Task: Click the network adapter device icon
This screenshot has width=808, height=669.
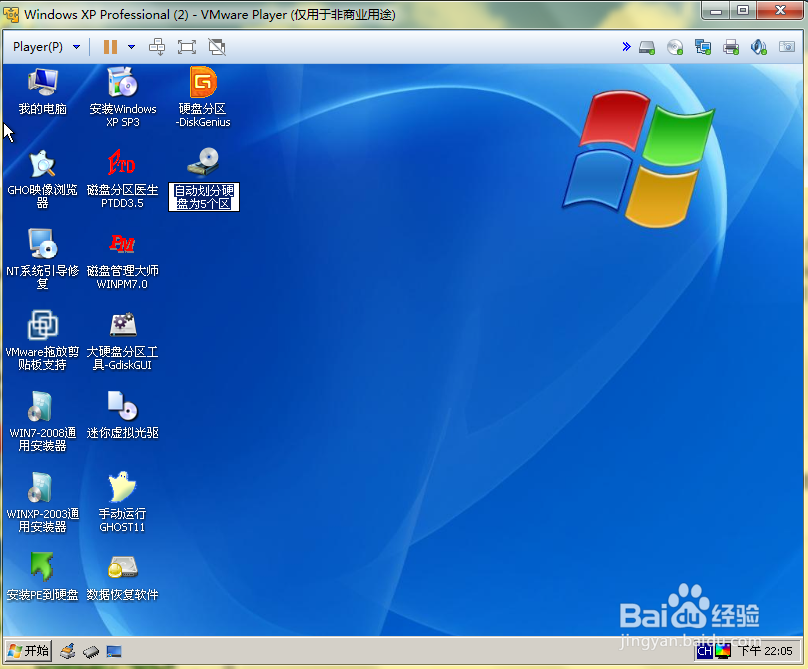Action: pyautogui.click(x=702, y=47)
